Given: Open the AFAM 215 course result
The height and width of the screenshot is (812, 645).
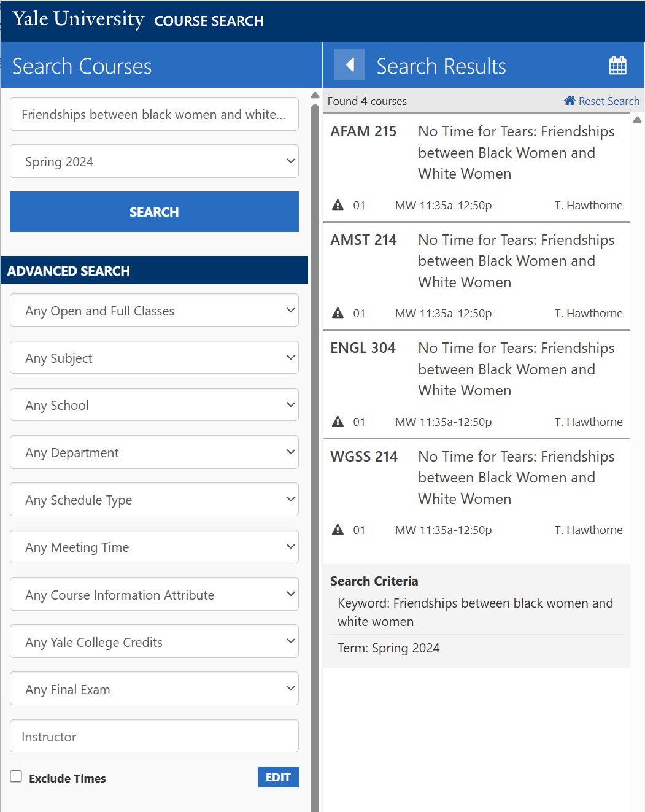Looking at the screenshot, I should (x=476, y=153).
